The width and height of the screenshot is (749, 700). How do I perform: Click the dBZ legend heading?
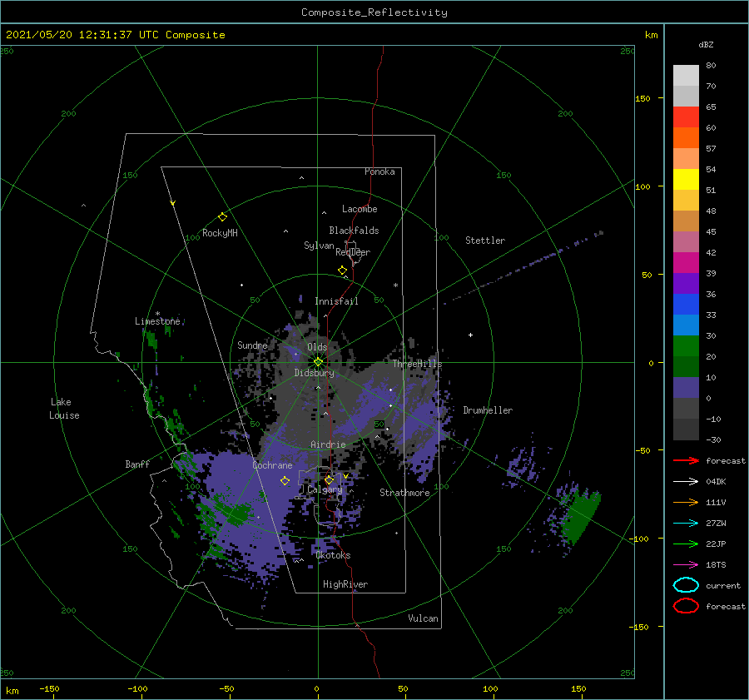(706, 44)
